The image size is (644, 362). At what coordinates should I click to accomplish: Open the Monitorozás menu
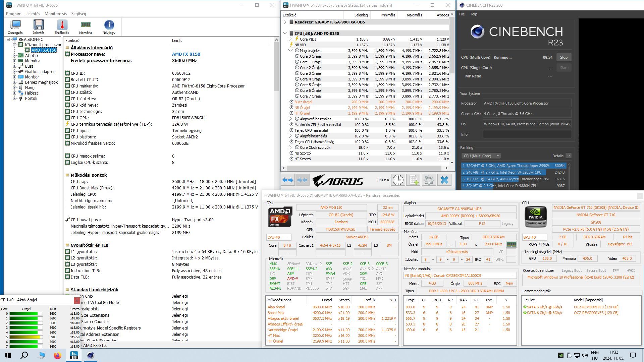pyautogui.click(x=56, y=14)
